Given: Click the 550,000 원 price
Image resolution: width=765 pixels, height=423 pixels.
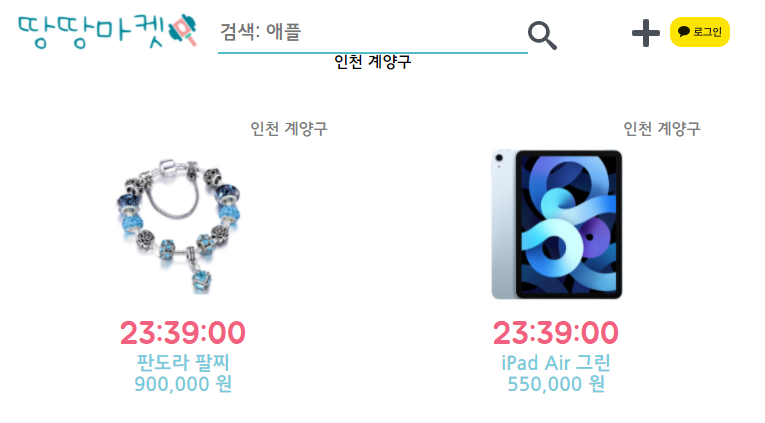Looking at the screenshot, I should [556, 384].
